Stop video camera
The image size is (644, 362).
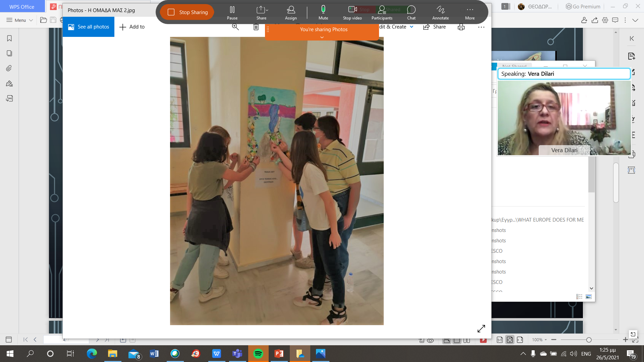coord(352,12)
